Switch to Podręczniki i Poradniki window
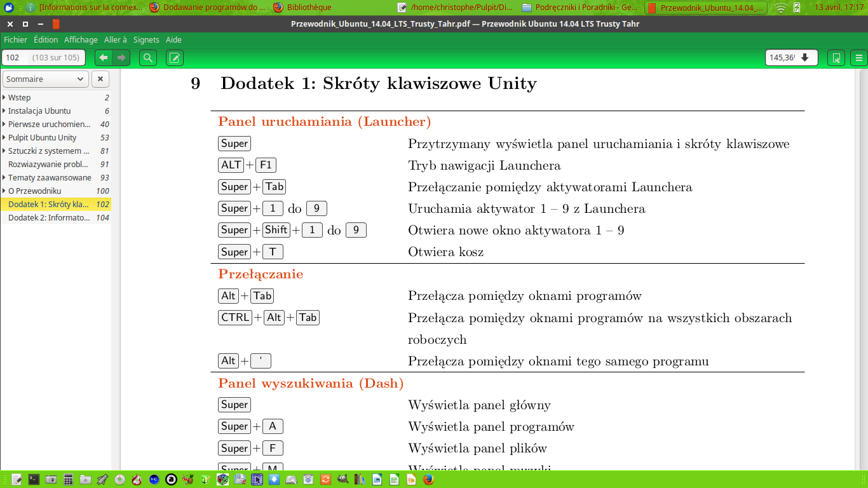Screen dimensions: 868x488 coord(580,8)
